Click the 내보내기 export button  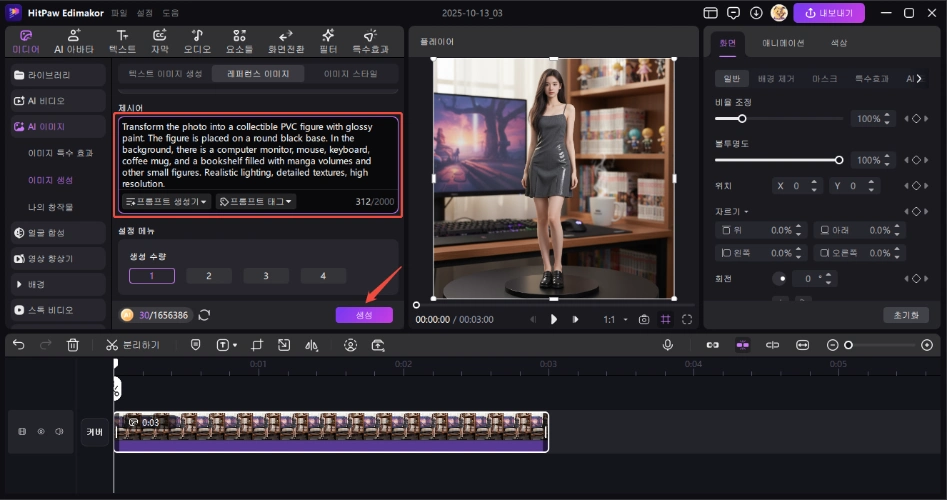829,14
